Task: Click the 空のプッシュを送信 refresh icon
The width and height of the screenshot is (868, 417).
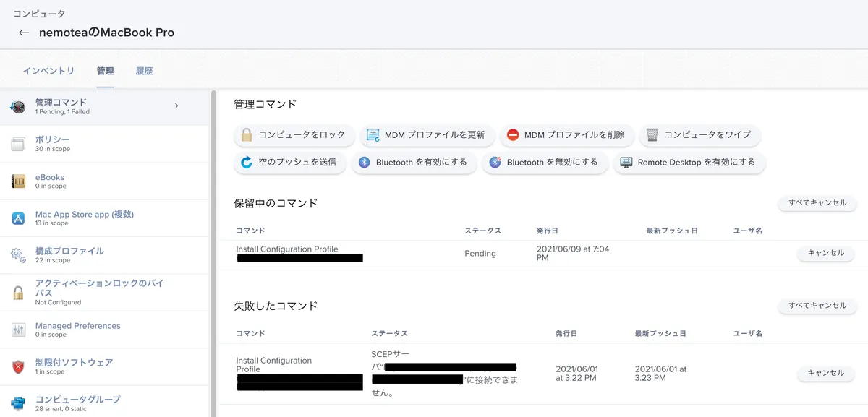Action: click(247, 163)
